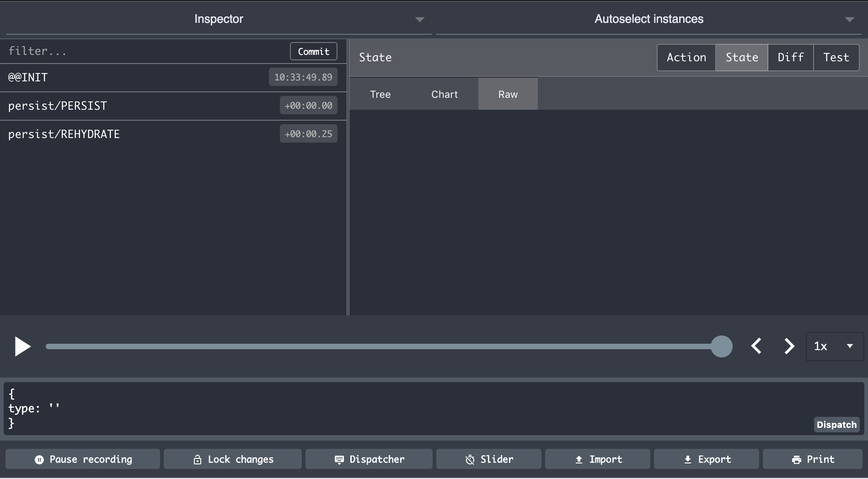
Task: Toggle Pause recording
Action: click(83, 459)
